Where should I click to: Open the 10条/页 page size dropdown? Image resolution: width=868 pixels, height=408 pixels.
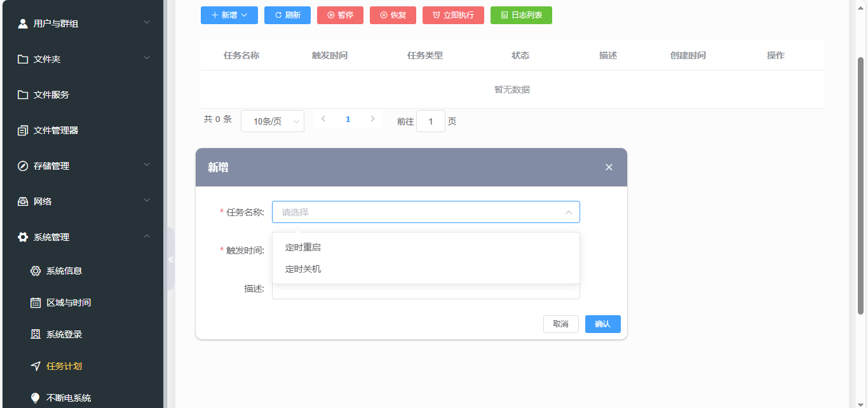pyautogui.click(x=272, y=121)
